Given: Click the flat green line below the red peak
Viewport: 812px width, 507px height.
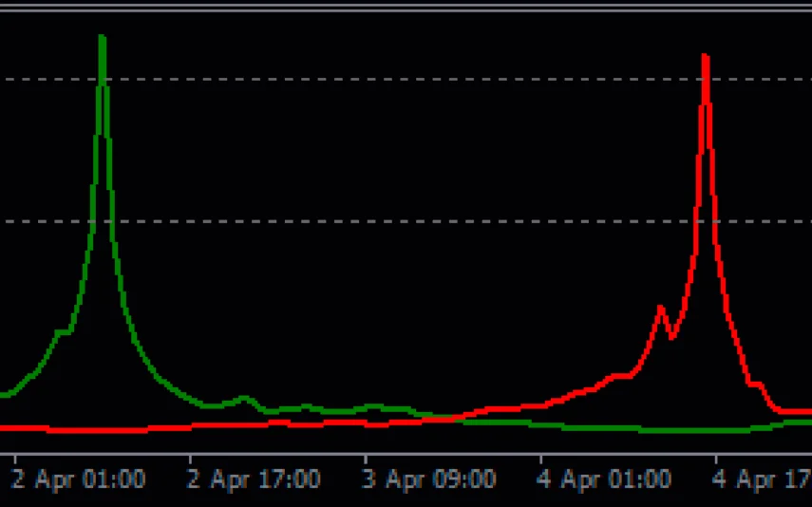Looking at the screenshot, I should point(705,430).
